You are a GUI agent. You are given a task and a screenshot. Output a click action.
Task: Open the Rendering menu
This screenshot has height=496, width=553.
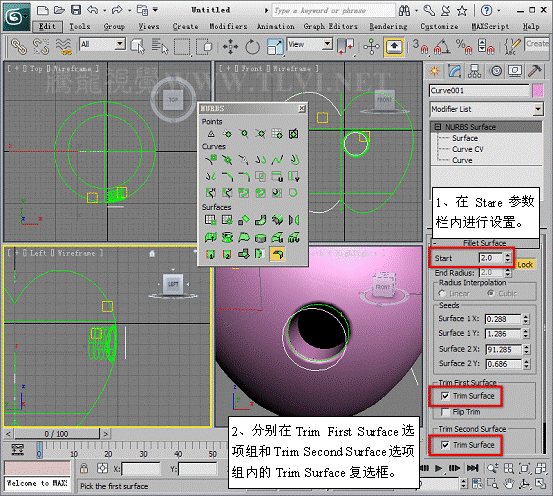388,26
